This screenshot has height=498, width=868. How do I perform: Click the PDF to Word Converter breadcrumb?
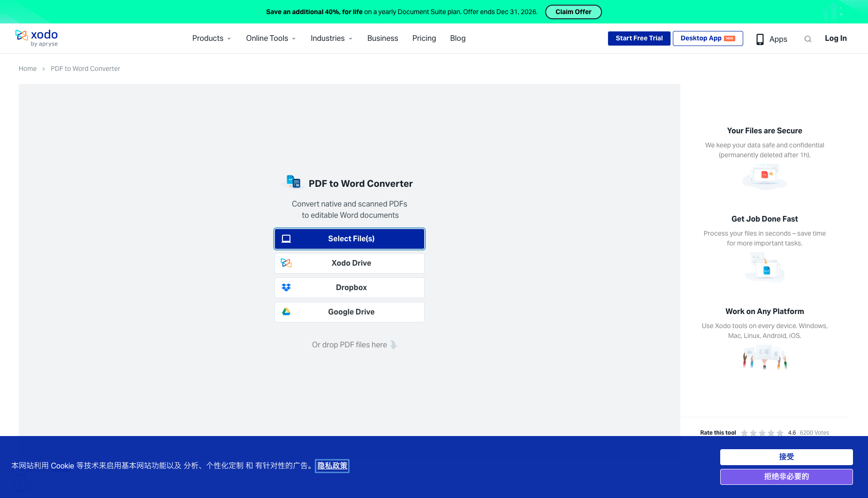[85, 69]
